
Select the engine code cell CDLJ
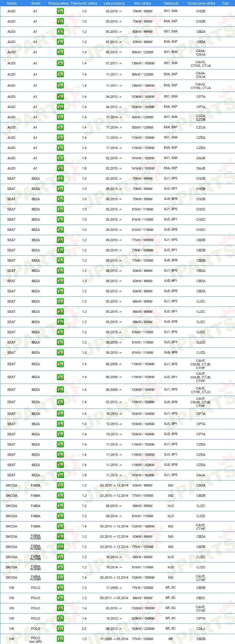(x=201, y=629)
